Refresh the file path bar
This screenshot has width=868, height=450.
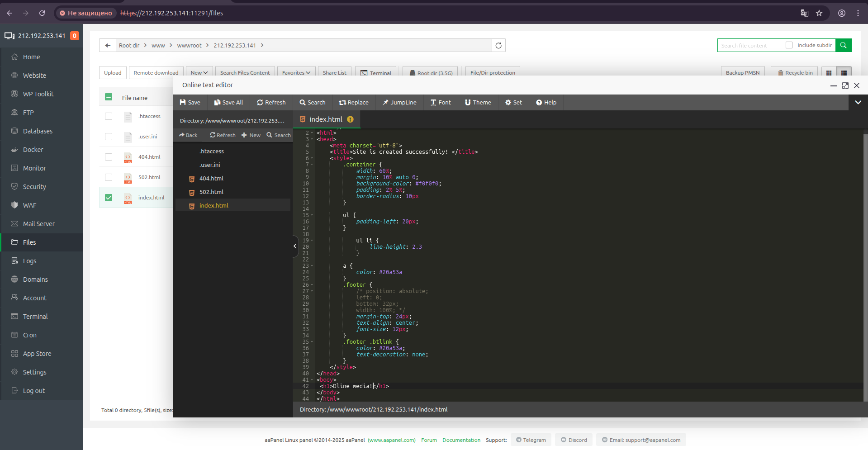pos(498,45)
